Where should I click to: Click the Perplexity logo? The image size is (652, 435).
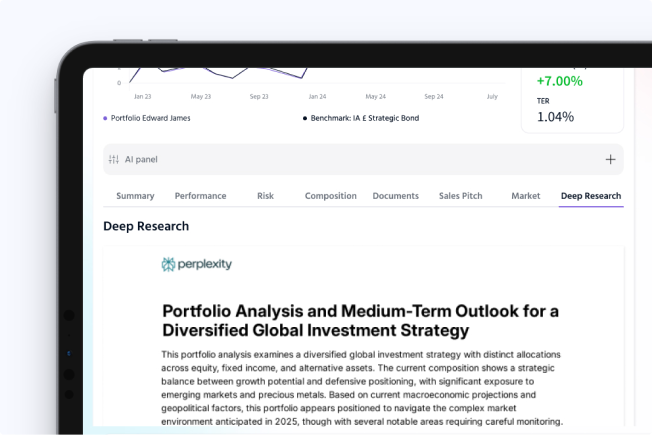click(197, 264)
